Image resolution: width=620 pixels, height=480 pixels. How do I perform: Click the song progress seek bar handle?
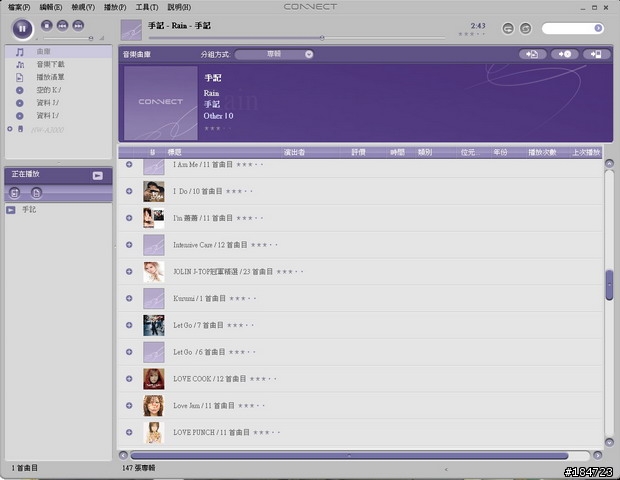pos(322,38)
